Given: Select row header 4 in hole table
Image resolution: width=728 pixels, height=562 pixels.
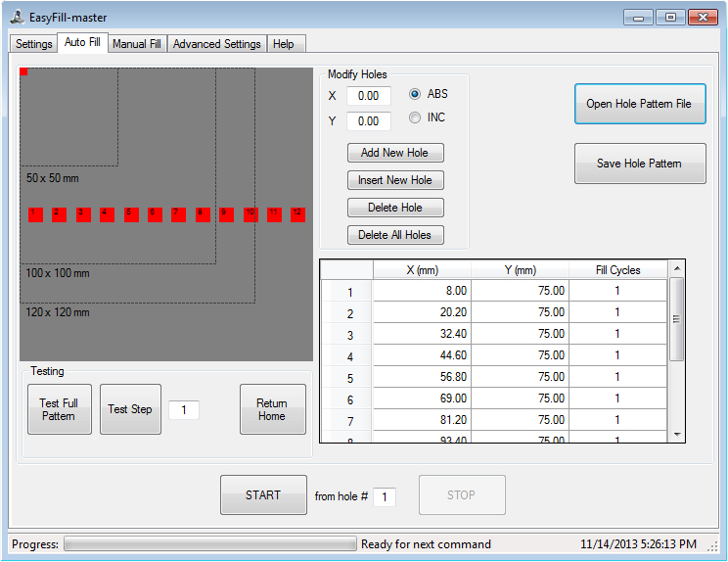Looking at the screenshot, I should pos(346,355).
